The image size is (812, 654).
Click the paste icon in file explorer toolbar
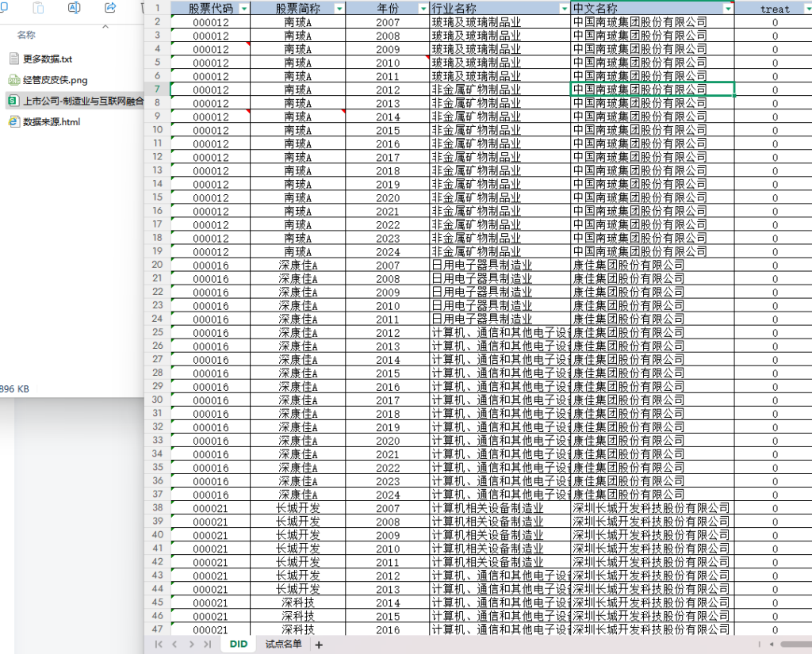click(38, 8)
